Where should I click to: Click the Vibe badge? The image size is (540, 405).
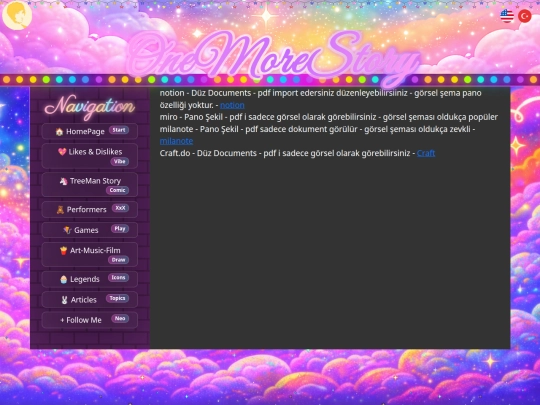coord(120,162)
